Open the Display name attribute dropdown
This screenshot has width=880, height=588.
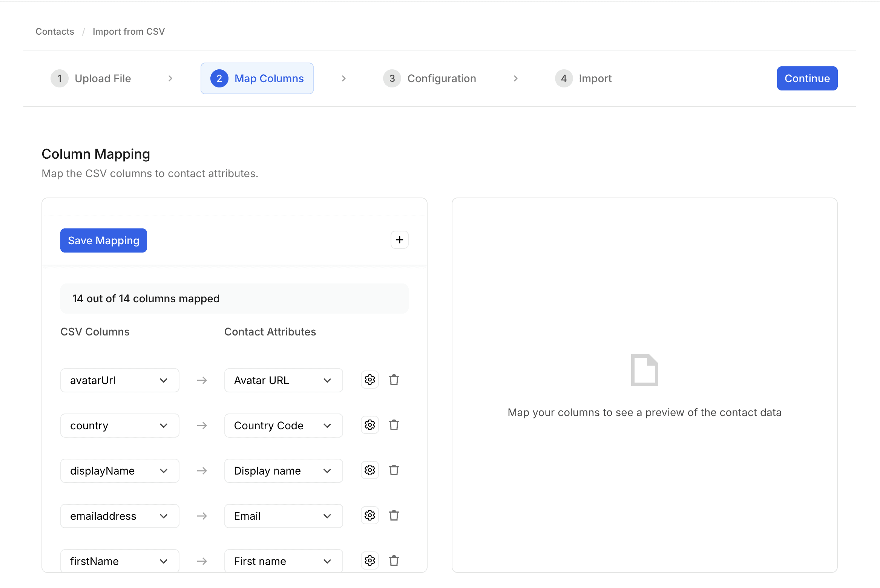point(283,471)
